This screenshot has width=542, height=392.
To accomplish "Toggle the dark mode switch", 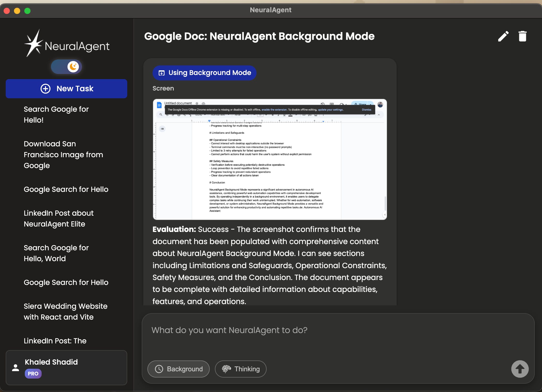I will click(66, 67).
